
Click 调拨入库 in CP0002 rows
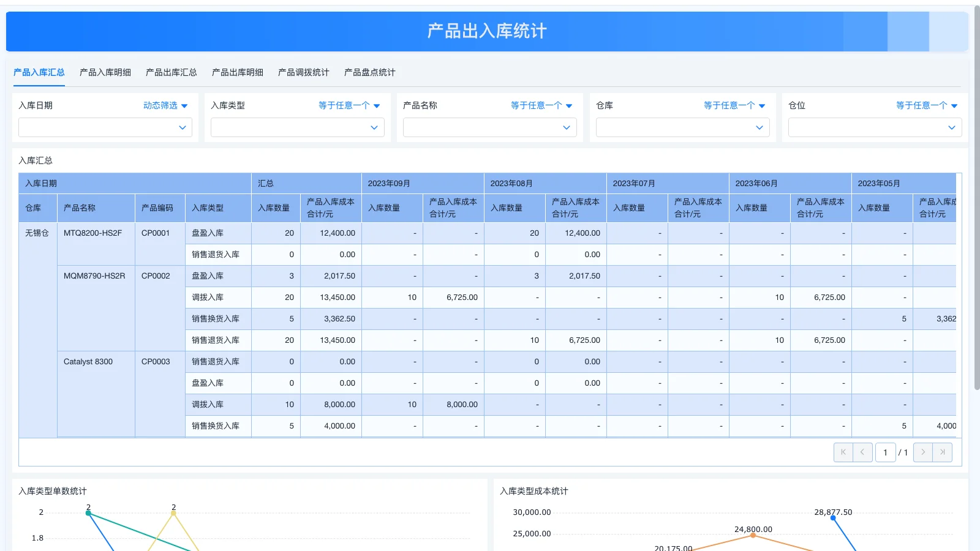tap(218, 298)
